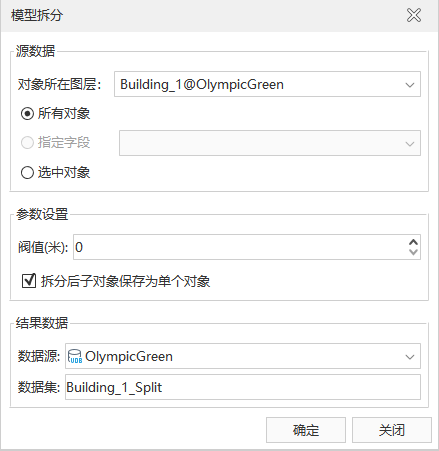Viewport: 439px width, 451px height.
Task: Open the 对象所在图层 dropdown arrow
Action: (410, 85)
